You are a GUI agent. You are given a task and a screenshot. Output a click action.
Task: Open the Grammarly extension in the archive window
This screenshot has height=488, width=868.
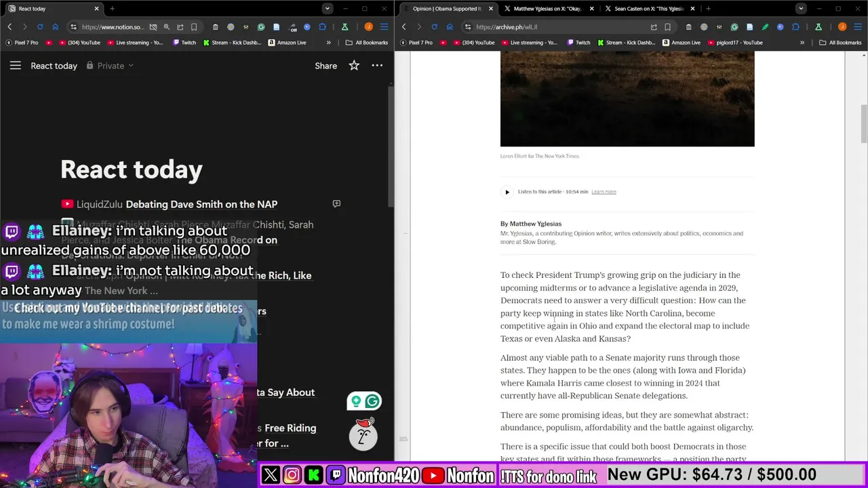734,27
